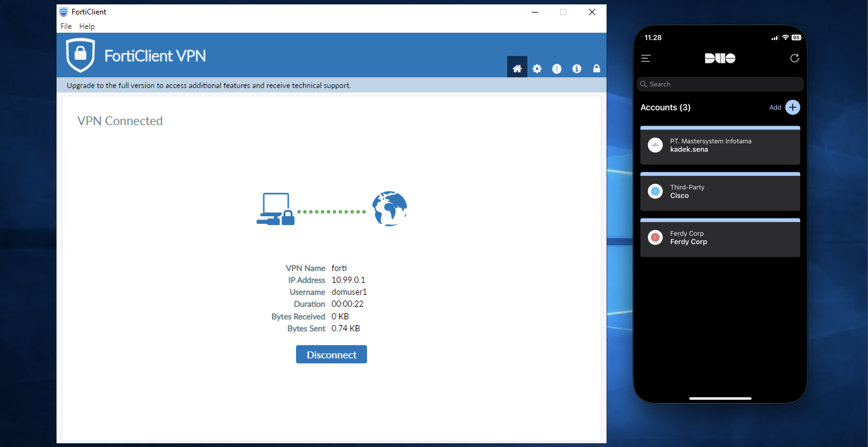868x447 pixels.
Task: Expand the Third-Party Cisco account
Action: click(720, 191)
